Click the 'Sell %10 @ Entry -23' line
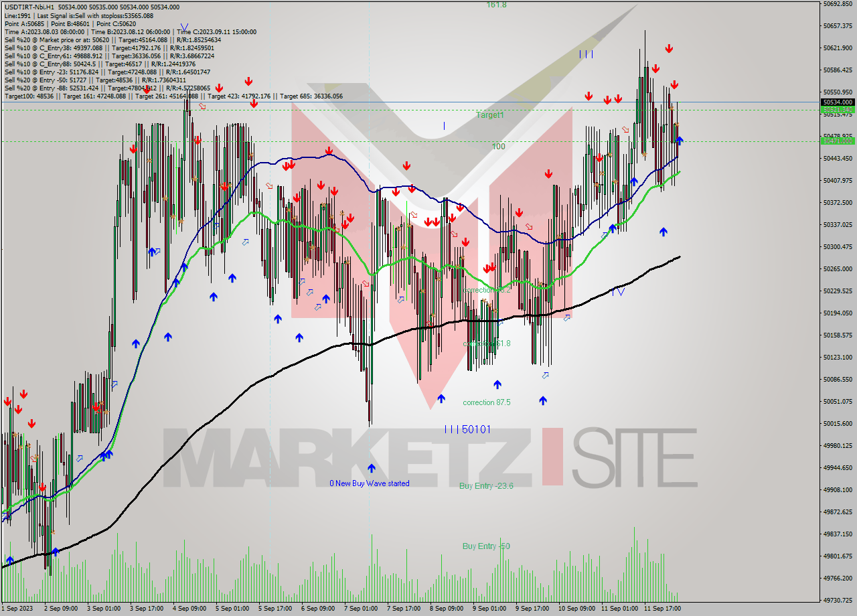 107,72
